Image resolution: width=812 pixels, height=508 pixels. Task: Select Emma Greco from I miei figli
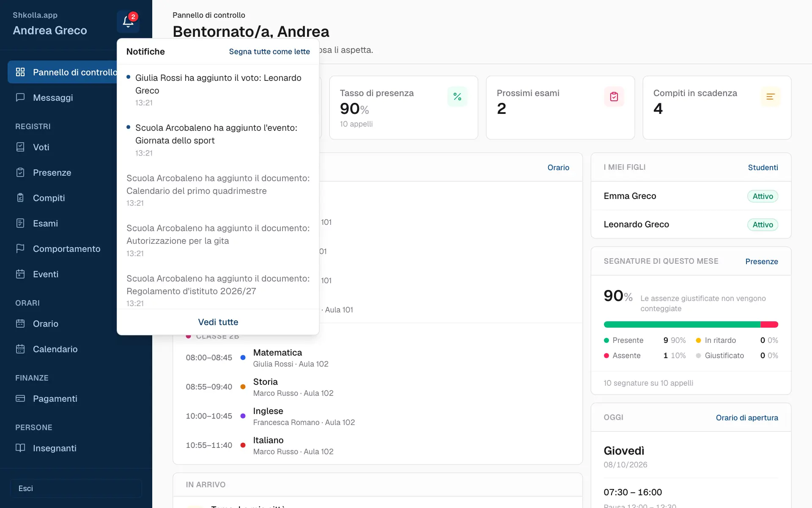coord(691,196)
